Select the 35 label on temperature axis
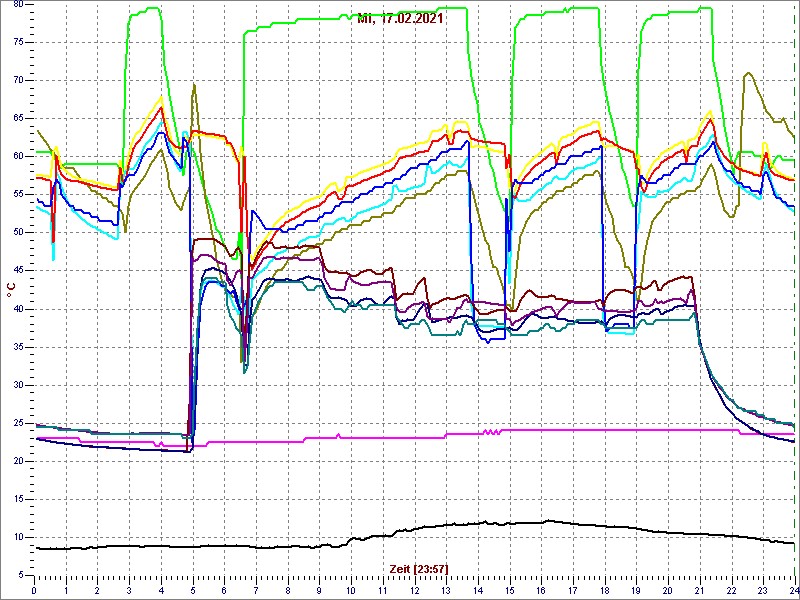Image resolution: width=800 pixels, height=600 pixels. click(19, 347)
